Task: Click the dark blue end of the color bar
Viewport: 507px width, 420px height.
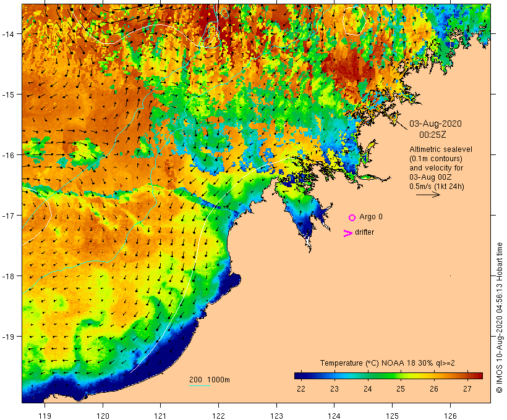Action: point(299,376)
